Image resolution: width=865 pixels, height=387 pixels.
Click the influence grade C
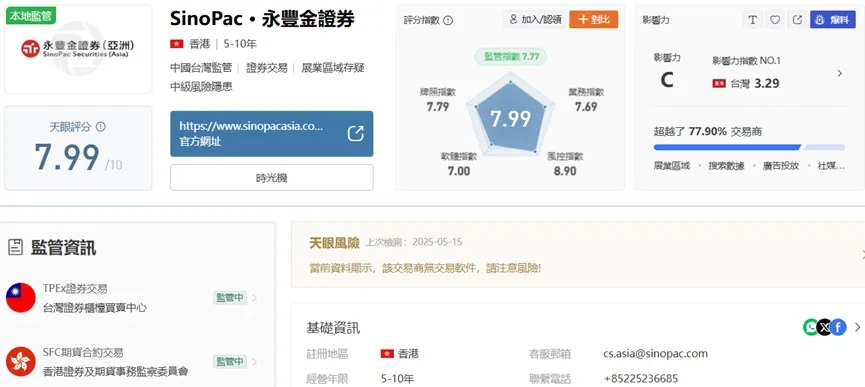pyautogui.click(x=667, y=80)
